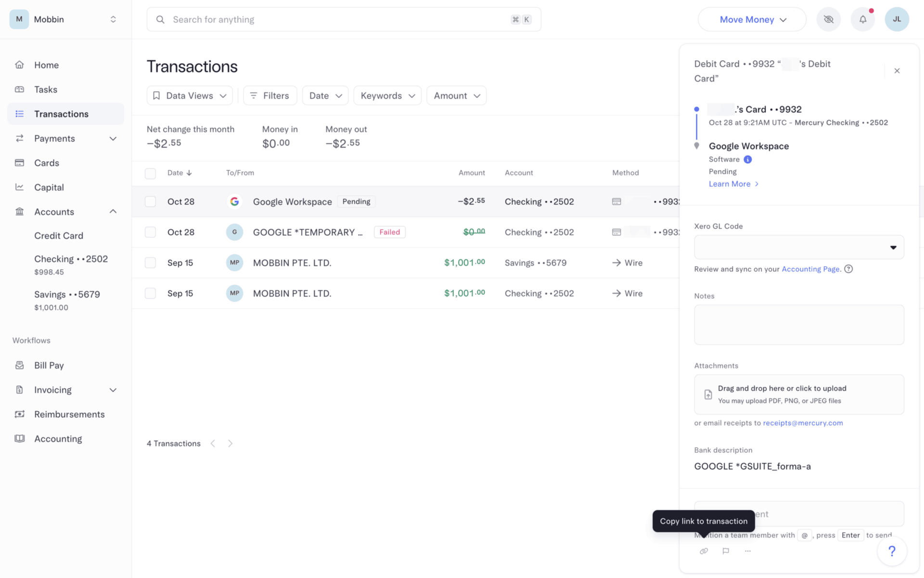
Task: Click into the Notes text box
Action: (799, 325)
